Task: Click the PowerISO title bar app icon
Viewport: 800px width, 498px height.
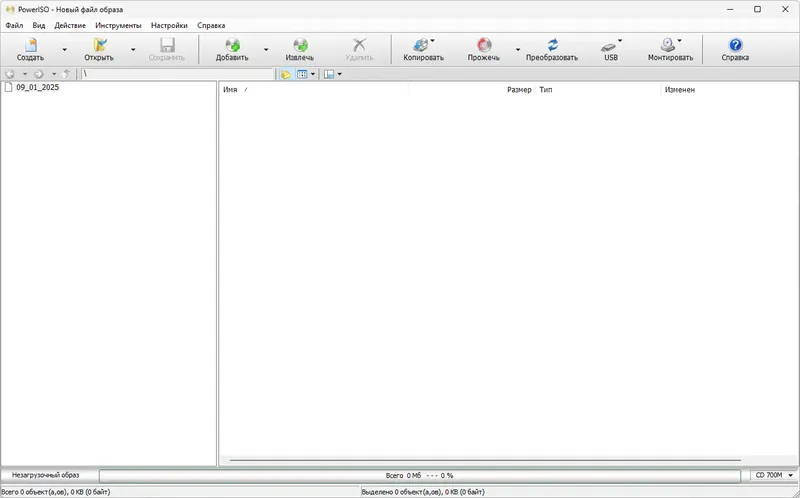Action: click(x=10, y=9)
